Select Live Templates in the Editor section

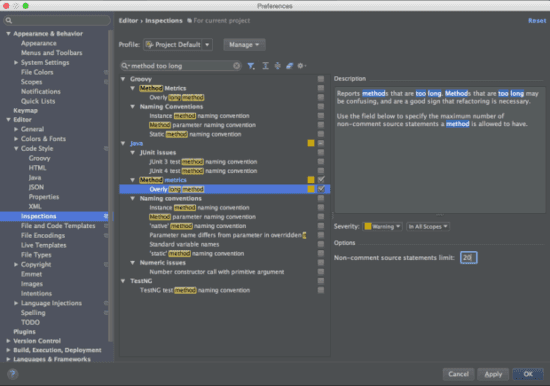pos(43,245)
